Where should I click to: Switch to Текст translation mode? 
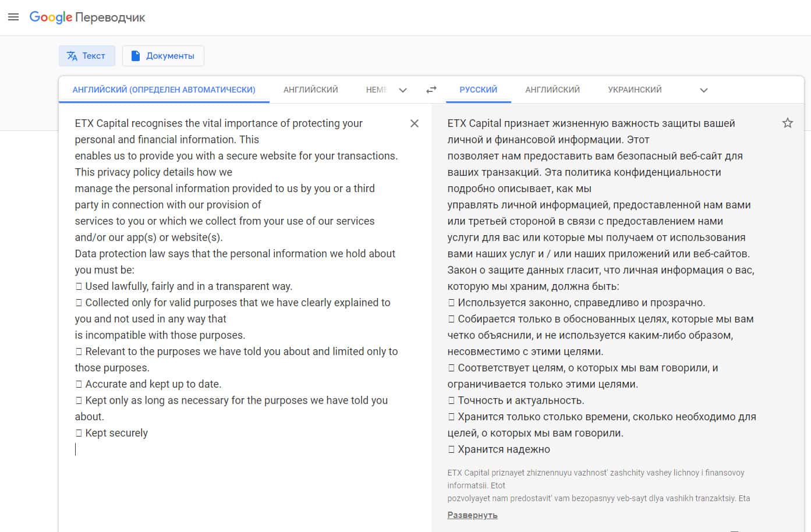[87, 56]
